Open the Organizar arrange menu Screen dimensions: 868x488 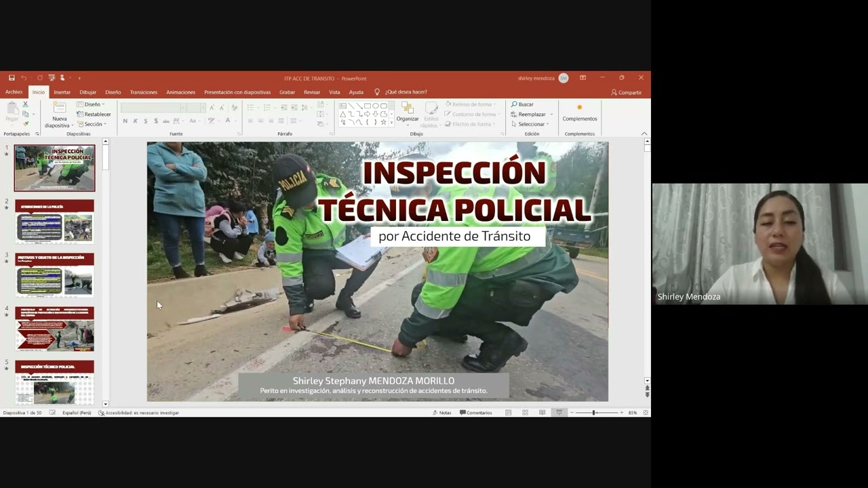tap(408, 113)
